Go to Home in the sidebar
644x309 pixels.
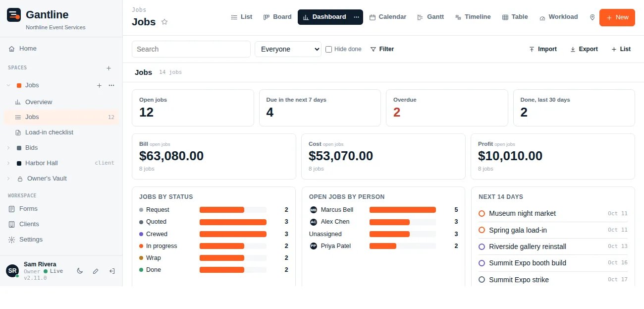[x=61, y=49]
